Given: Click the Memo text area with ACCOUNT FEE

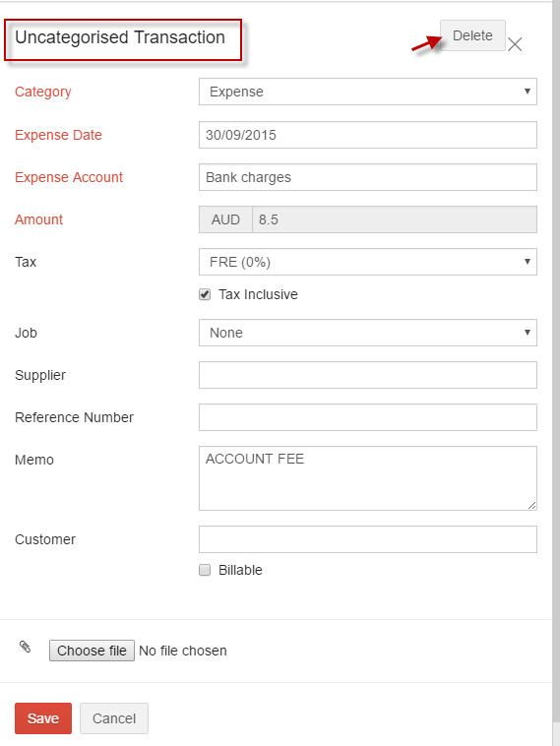Looking at the screenshot, I should pyautogui.click(x=368, y=478).
